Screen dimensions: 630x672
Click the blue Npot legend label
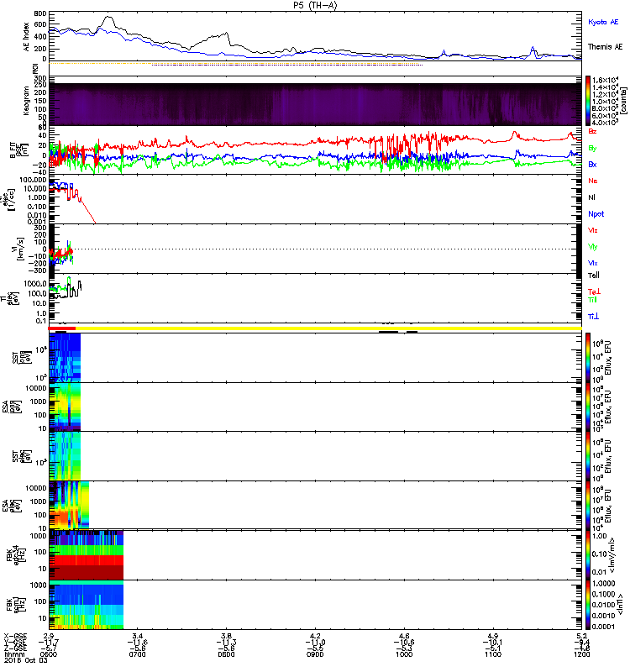(x=596, y=214)
